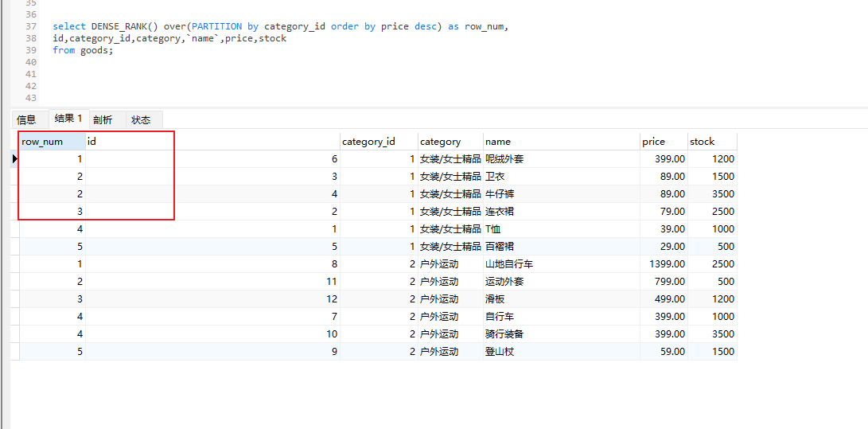Click the stock cell of 呢绒外套

point(712,159)
